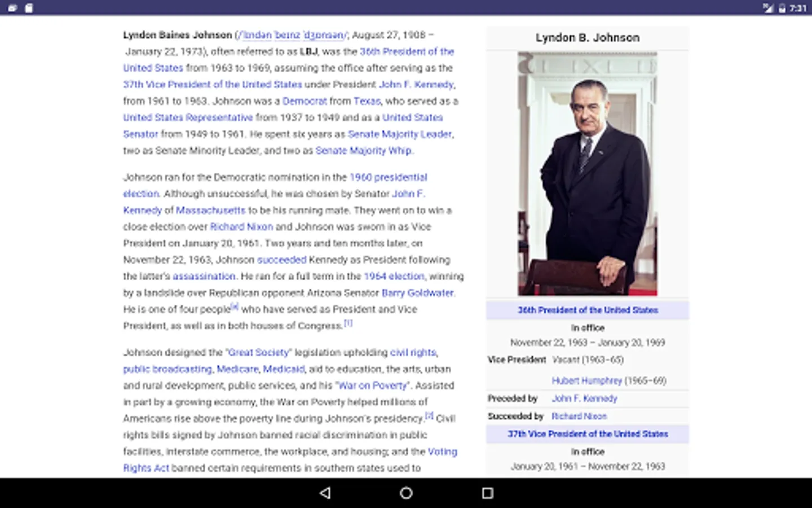The width and height of the screenshot is (812, 508).
Task: Open the 'Great Society' link
Action: pyautogui.click(x=259, y=353)
